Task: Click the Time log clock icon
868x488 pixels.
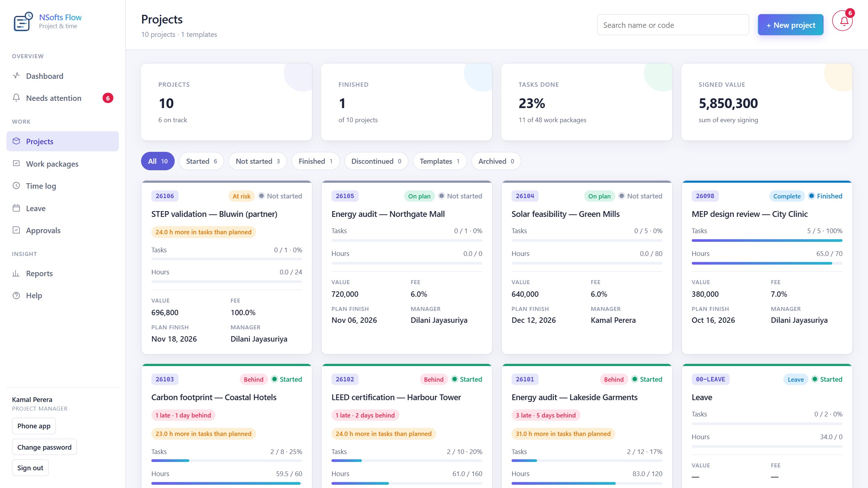Action: [x=16, y=186]
